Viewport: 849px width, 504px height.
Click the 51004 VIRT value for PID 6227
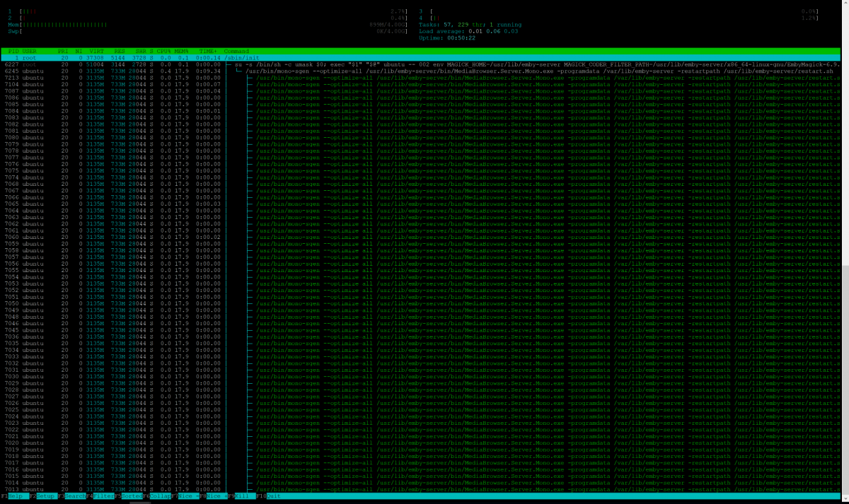pos(96,64)
